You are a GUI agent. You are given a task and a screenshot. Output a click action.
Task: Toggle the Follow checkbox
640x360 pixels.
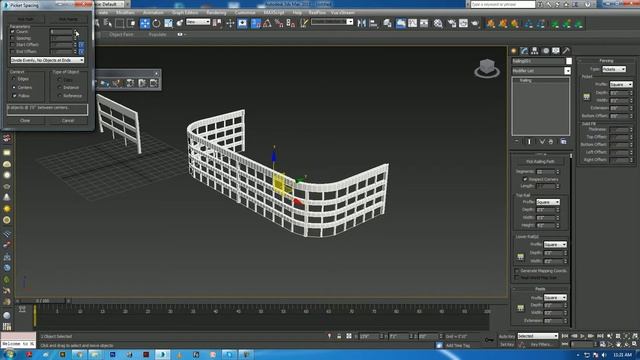15,96
